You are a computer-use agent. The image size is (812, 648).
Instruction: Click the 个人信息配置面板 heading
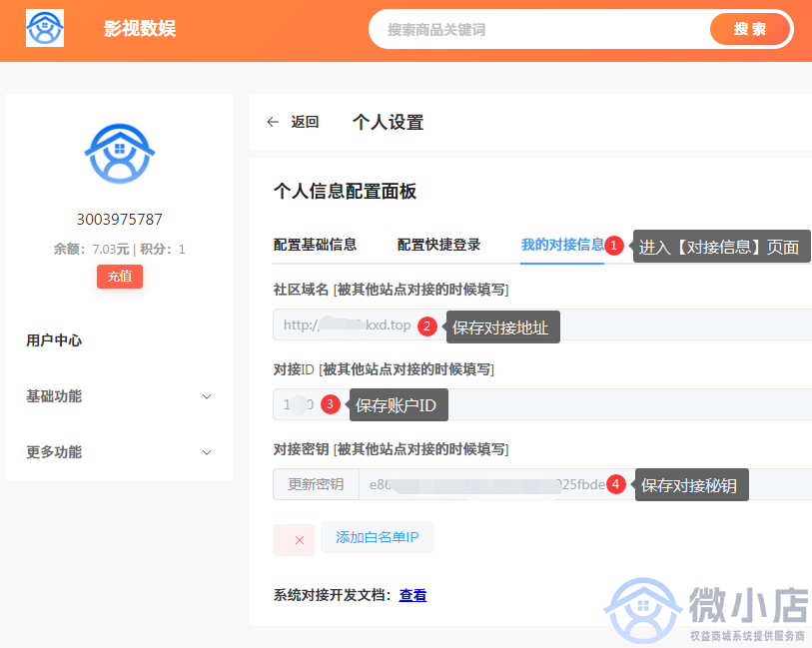pos(345,191)
